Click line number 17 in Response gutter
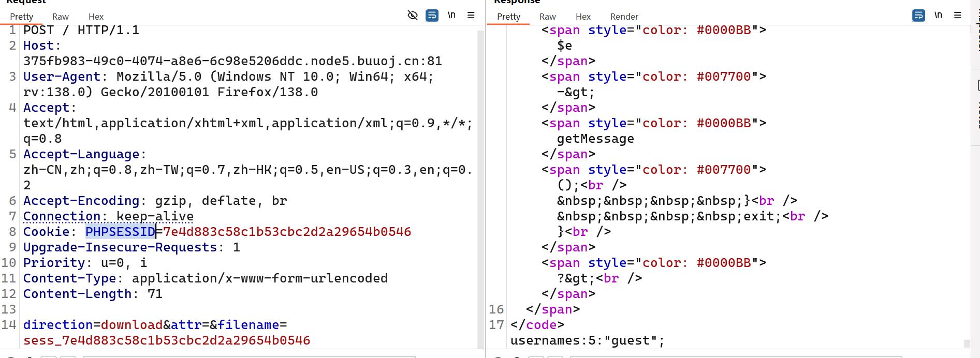Viewport: 980px width, 358px height. tap(496, 325)
